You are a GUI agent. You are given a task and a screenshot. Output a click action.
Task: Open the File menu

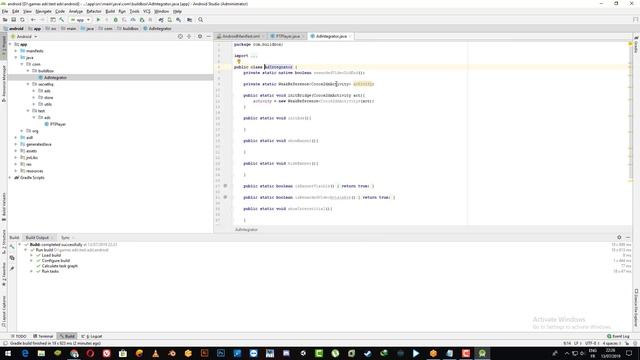point(5,11)
